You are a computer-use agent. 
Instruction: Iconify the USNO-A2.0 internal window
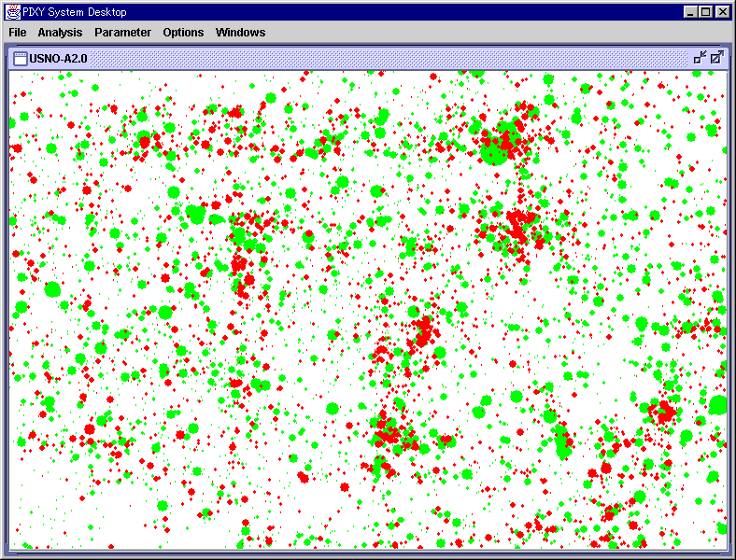tap(700, 58)
